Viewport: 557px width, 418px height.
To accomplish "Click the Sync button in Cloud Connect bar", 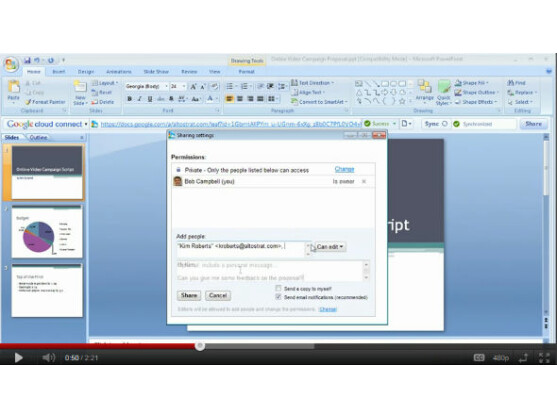I will pyautogui.click(x=436, y=124).
